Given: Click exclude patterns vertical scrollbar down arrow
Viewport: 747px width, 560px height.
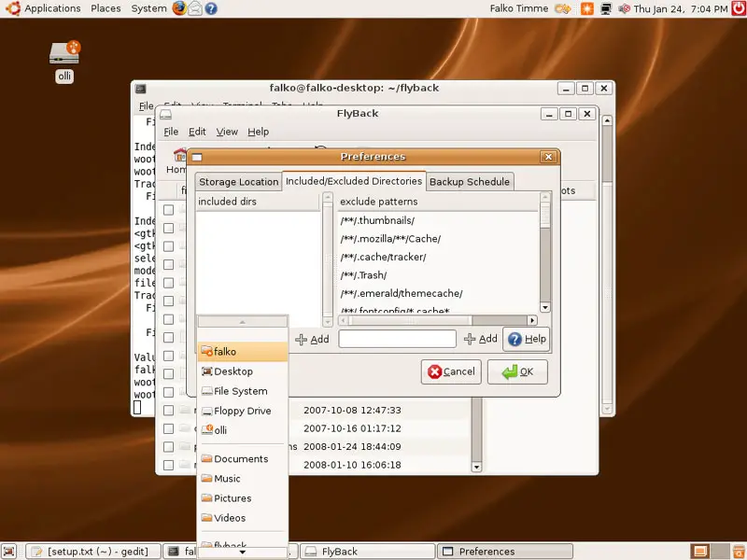Looking at the screenshot, I should tap(545, 307).
